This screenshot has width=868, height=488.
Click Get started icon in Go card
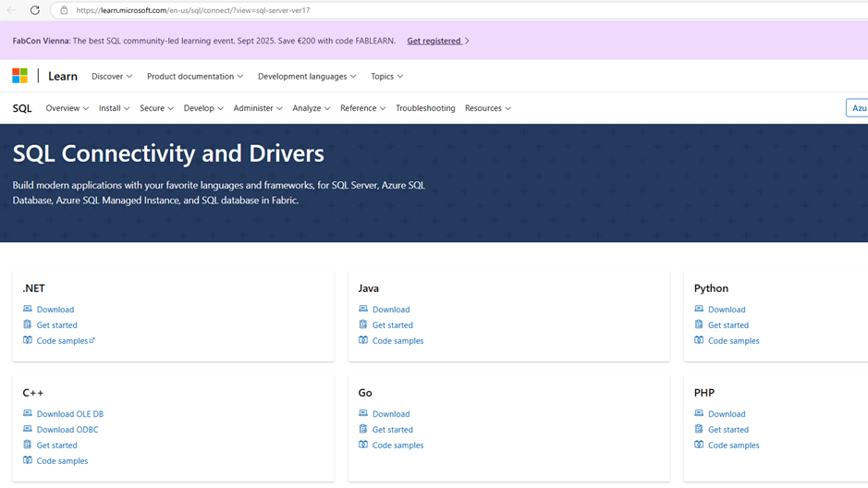tap(363, 429)
